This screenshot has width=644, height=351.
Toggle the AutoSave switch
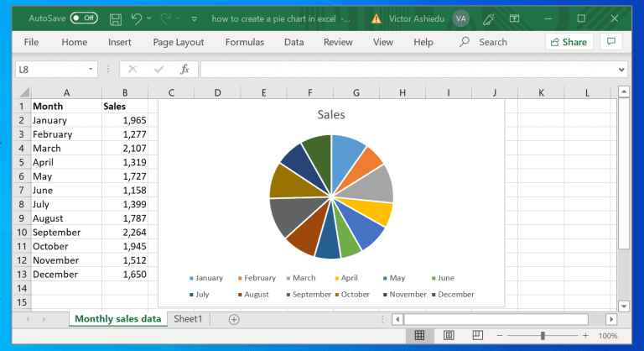coord(84,18)
